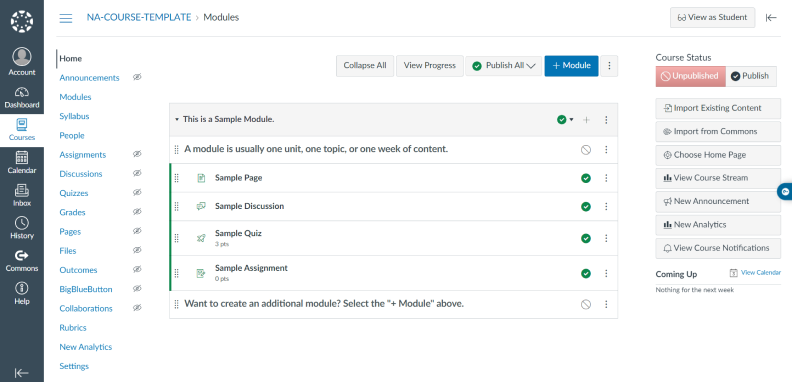Open the Publish All dropdown
The image size is (792, 382).
pos(504,66)
